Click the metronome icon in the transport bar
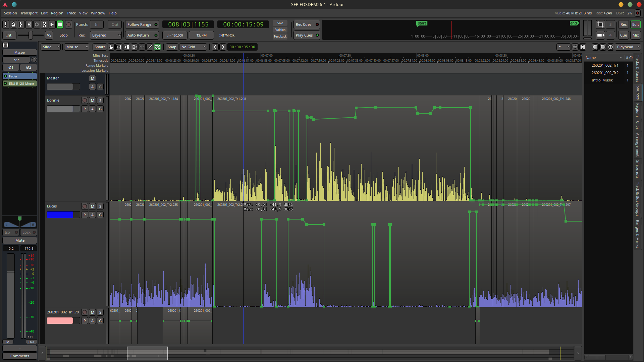 [x=13, y=24]
